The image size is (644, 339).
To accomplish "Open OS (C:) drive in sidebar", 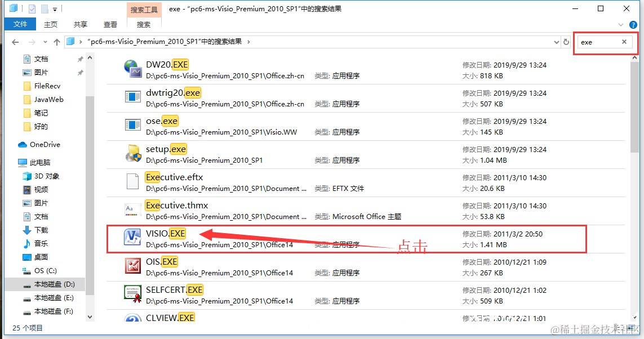I will point(39,271).
